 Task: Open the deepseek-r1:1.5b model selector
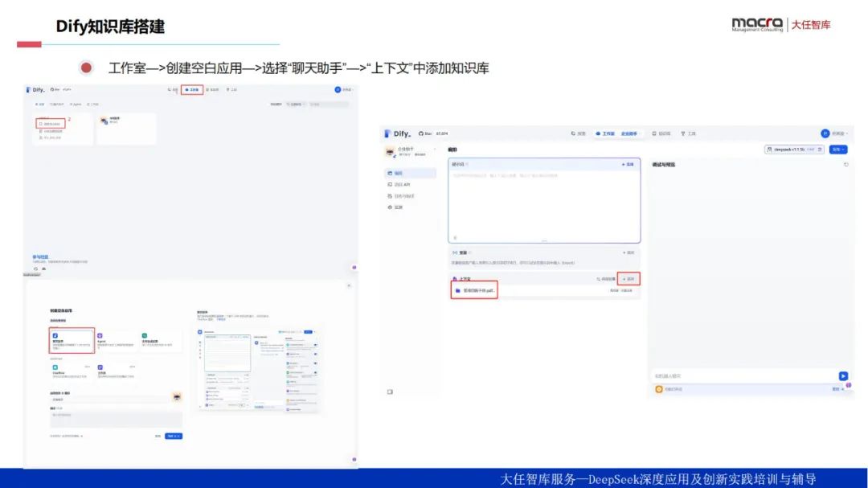click(x=794, y=150)
